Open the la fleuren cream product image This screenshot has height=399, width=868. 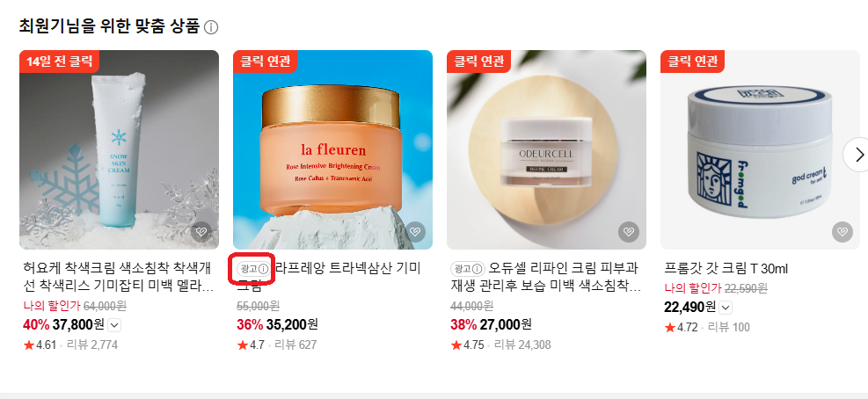332,150
